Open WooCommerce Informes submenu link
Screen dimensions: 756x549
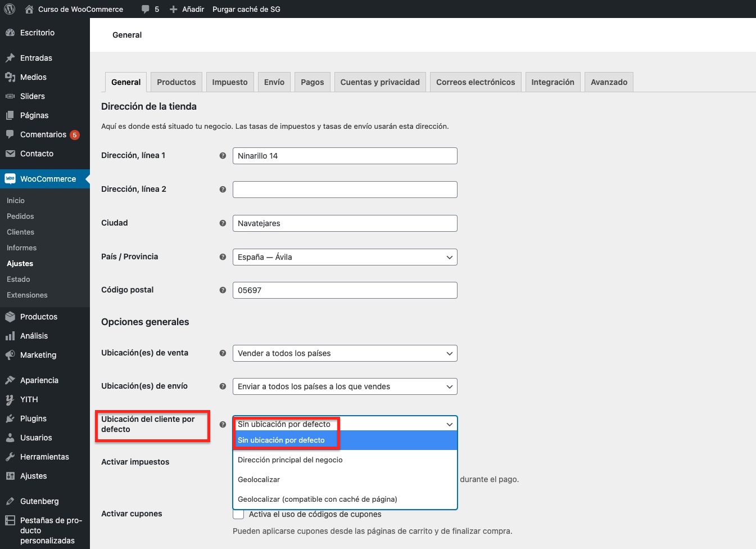(x=21, y=248)
